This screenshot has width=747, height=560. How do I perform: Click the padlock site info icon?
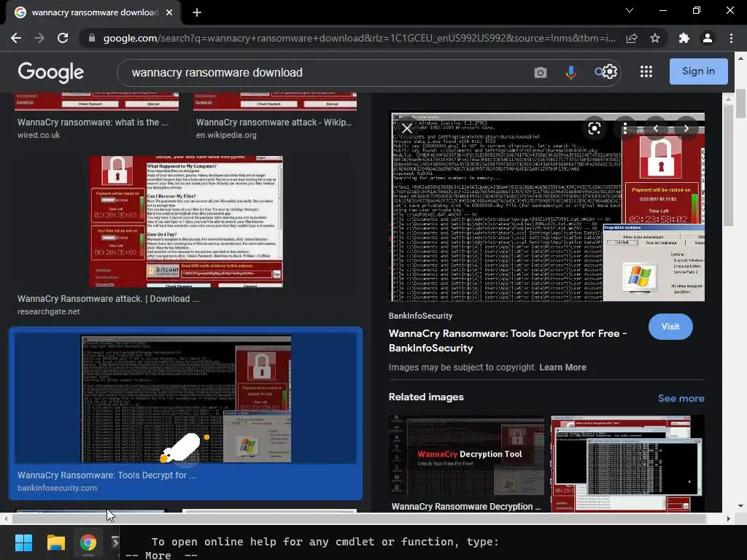(92, 38)
